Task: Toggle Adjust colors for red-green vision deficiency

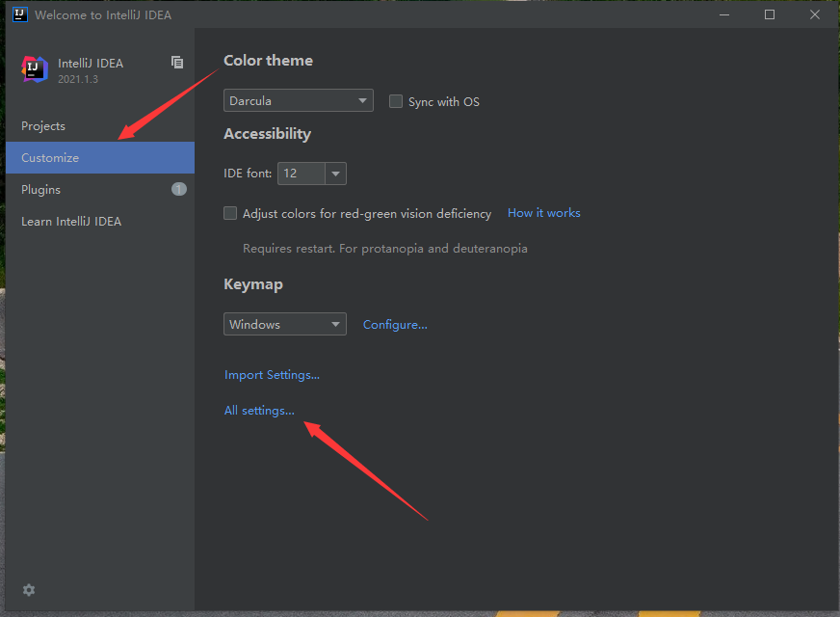Action: [230, 213]
